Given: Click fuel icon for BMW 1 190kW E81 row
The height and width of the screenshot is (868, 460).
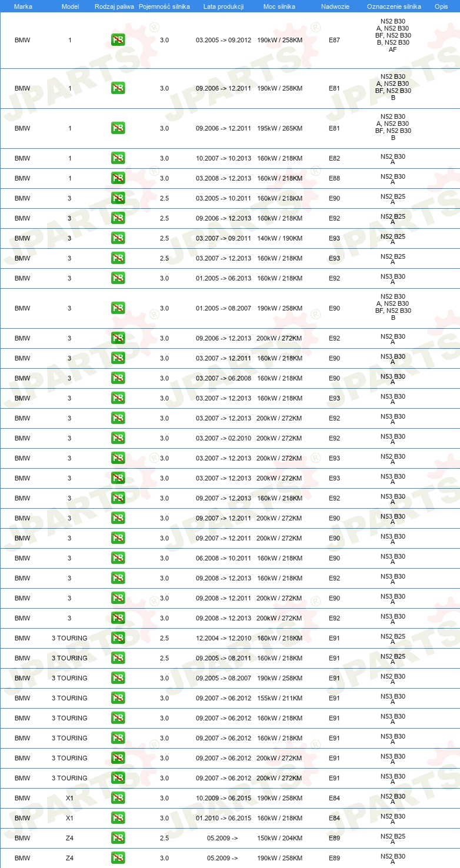Looking at the screenshot, I should (x=118, y=88).
